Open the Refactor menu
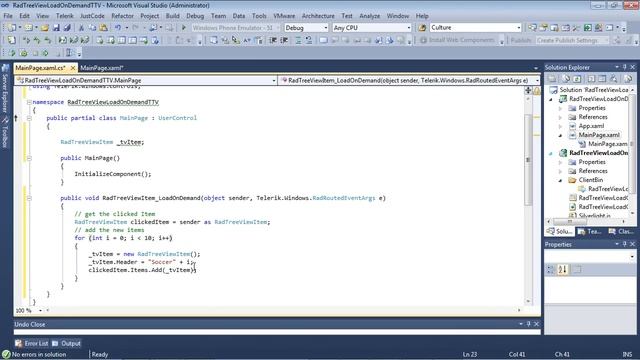This screenshot has height=360, width=640. (122, 16)
